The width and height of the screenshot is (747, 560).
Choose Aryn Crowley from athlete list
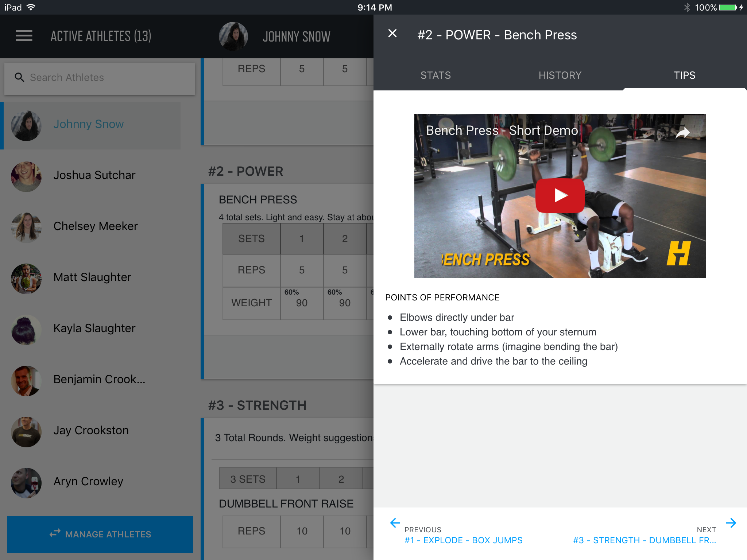click(x=88, y=482)
